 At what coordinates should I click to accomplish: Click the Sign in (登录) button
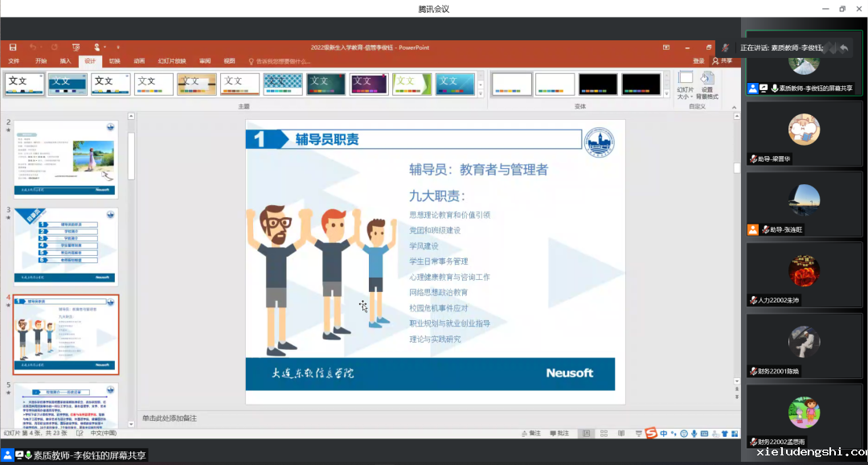(x=698, y=61)
